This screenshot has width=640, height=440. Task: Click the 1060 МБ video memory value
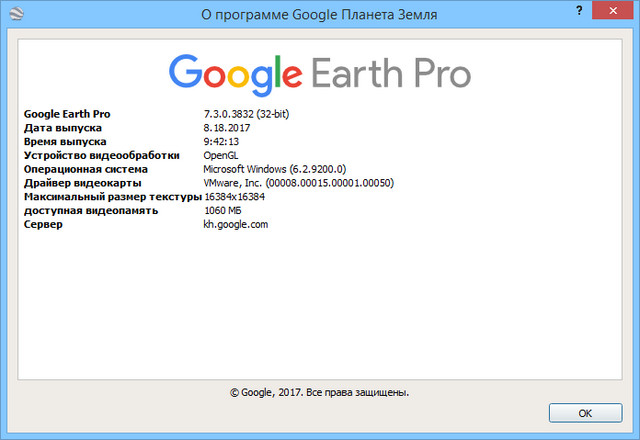pos(222,211)
